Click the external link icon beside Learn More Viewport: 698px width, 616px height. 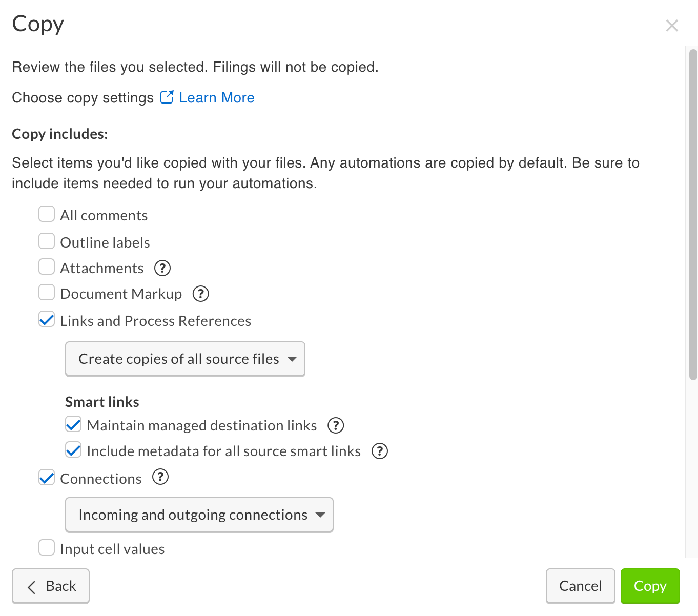coord(167,97)
